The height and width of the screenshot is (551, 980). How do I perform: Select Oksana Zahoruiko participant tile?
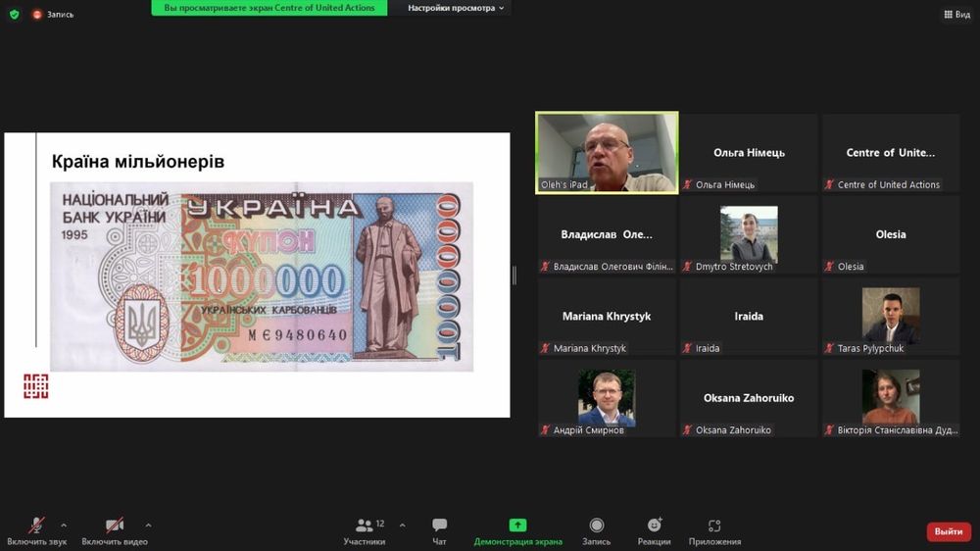[x=749, y=398]
